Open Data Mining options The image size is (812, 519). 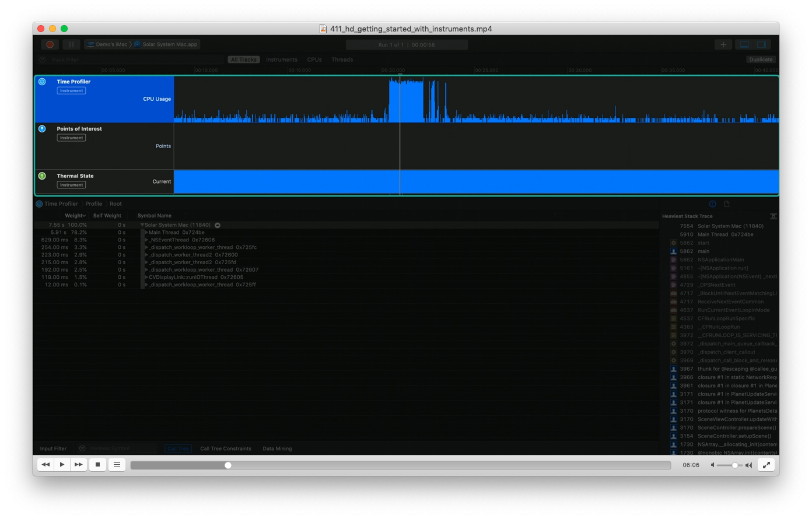point(277,449)
